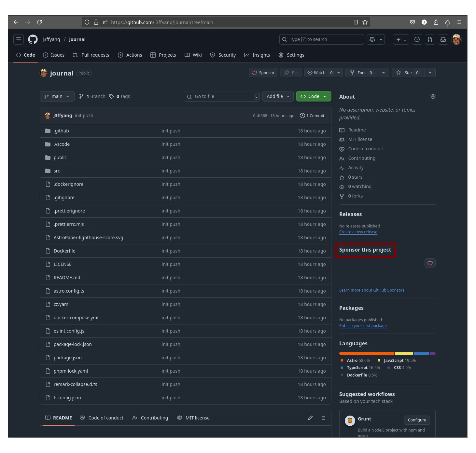Viewport: 476px width, 453px height.
Task: Switch to the Contributing README tab
Action: point(150,418)
